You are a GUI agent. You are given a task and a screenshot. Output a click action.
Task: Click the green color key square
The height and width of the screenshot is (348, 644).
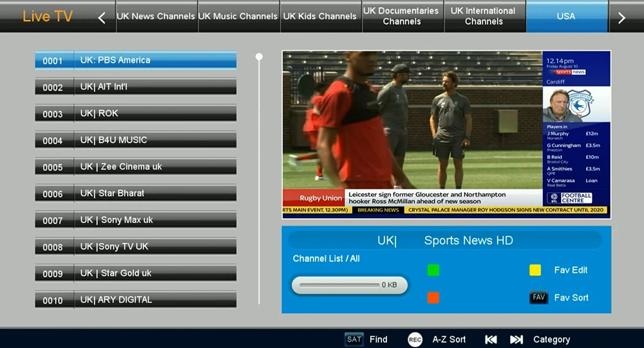click(x=433, y=270)
